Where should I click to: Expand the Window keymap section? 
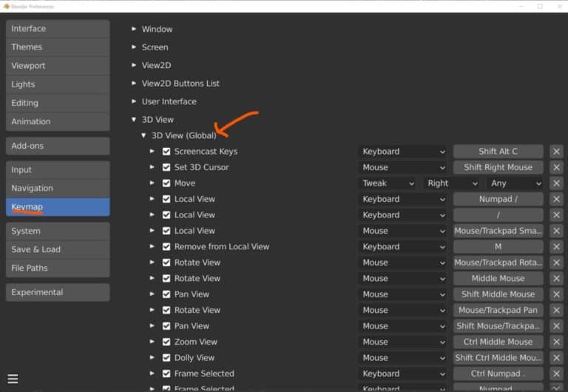pyautogui.click(x=134, y=29)
